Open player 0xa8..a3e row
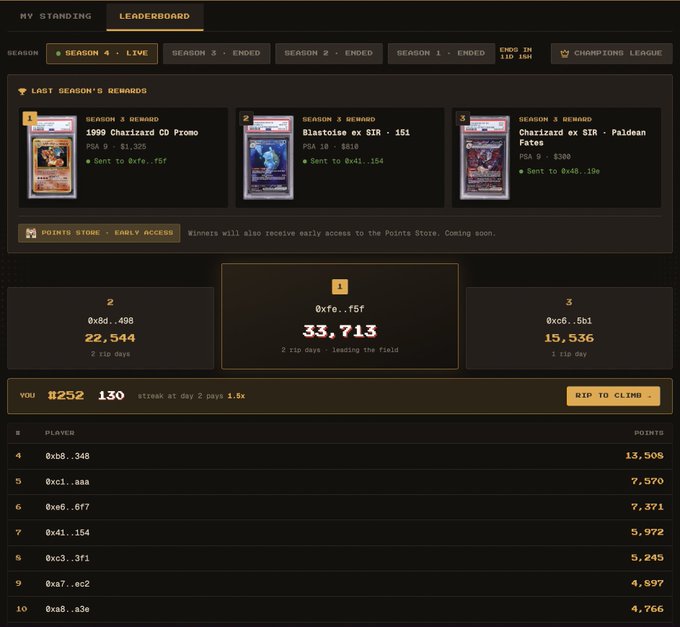The image size is (680, 627). coord(340,609)
